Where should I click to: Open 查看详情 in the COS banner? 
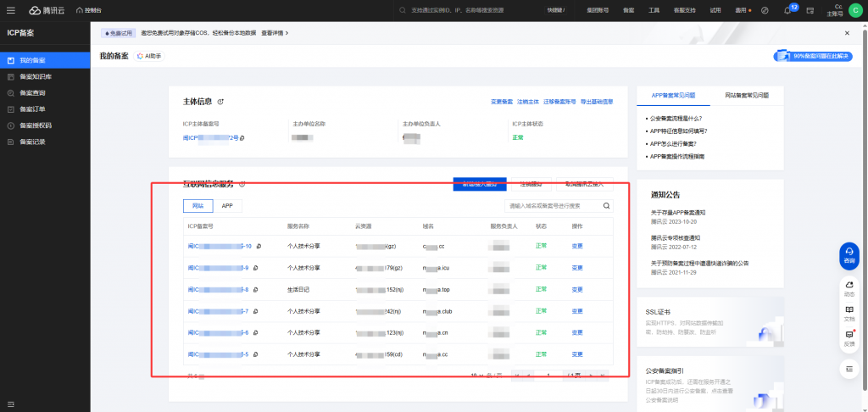(x=275, y=33)
